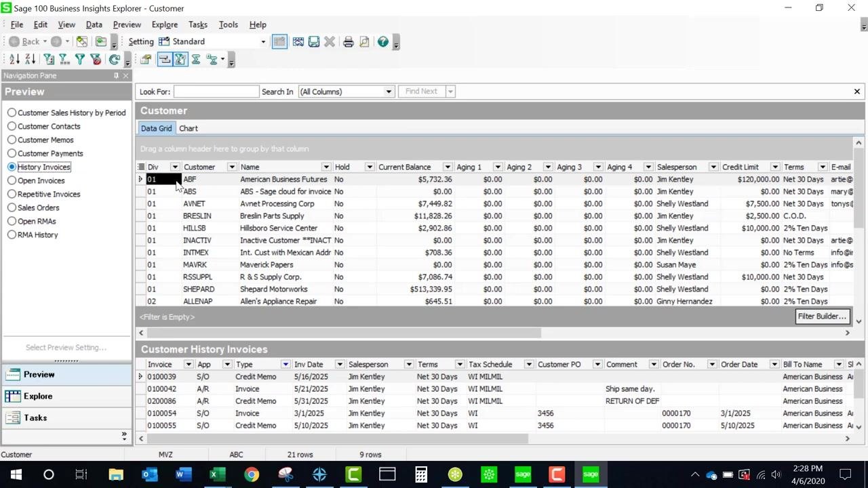Switch to the Chart tab
This screenshot has height=488, width=868.
(189, 128)
